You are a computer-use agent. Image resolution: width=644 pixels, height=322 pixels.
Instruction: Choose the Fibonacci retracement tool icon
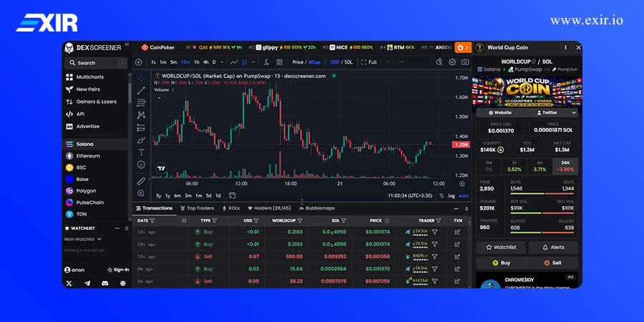point(141,102)
